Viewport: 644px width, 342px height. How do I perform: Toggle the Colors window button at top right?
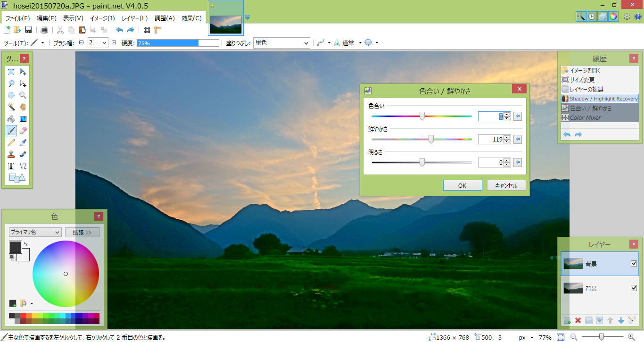coord(613,17)
